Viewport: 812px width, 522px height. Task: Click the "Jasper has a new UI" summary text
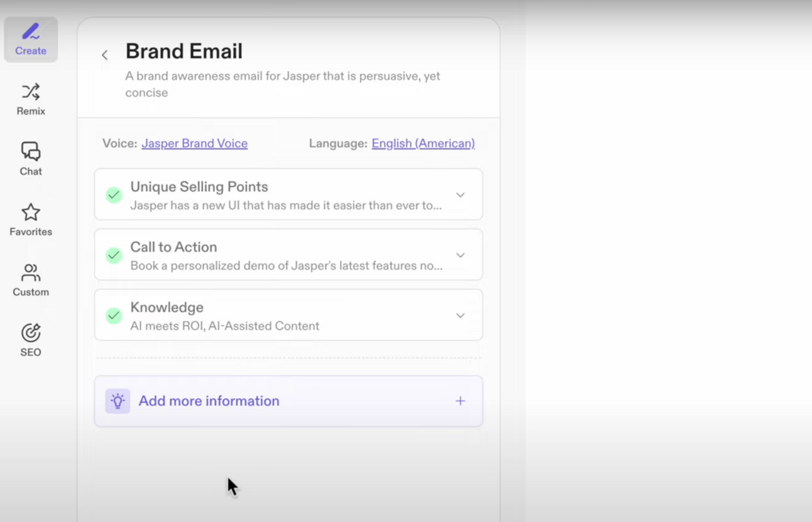point(286,206)
